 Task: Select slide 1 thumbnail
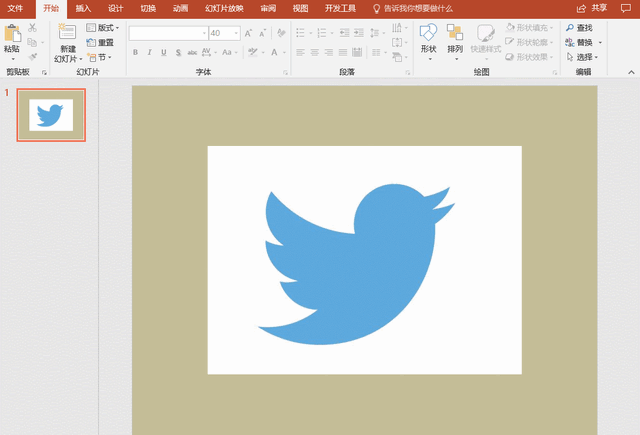click(51, 115)
